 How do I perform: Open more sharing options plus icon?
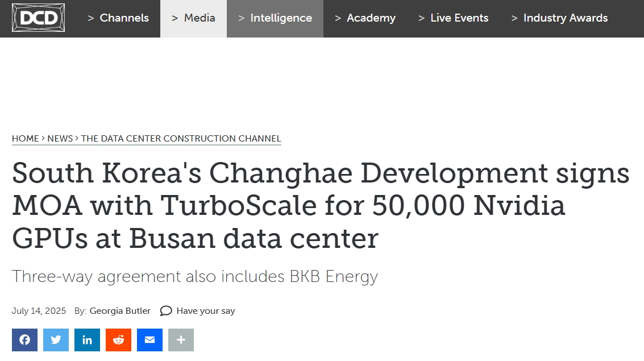coord(181,340)
